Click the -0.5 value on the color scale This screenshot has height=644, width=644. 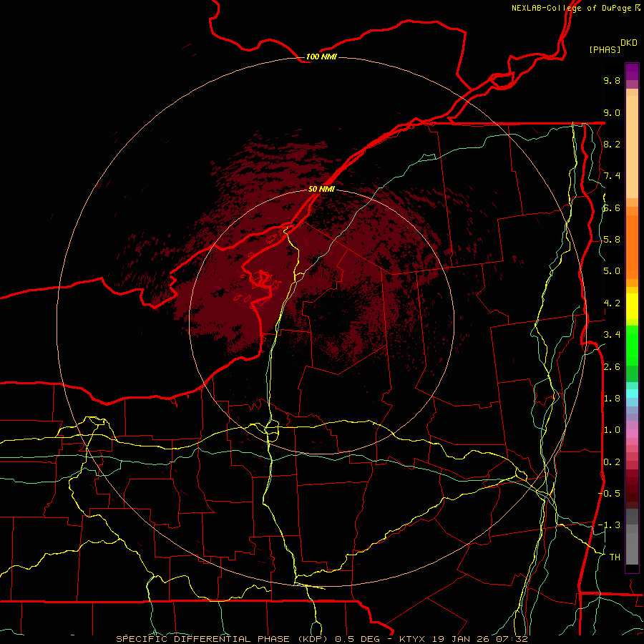[609, 494]
